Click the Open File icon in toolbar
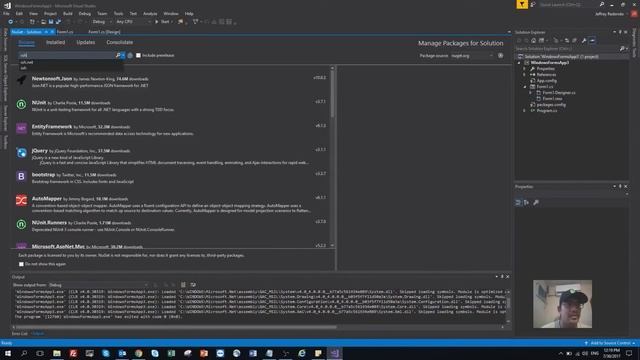 [43, 22]
